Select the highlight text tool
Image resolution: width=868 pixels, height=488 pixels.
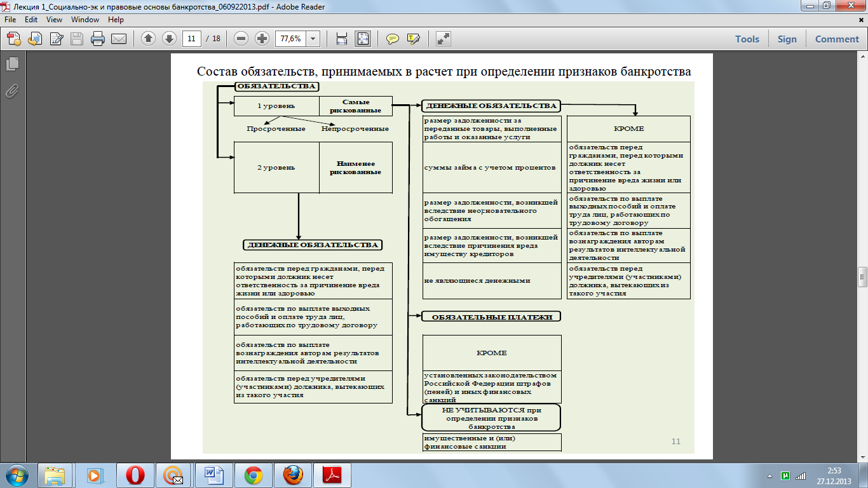413,39
